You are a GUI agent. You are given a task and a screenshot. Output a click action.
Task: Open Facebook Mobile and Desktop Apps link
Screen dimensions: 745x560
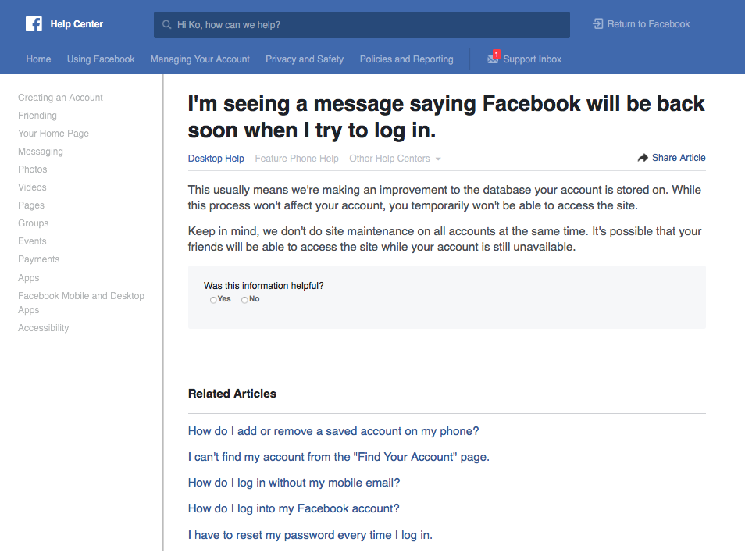pyautogui.click(x=81, y=303)
